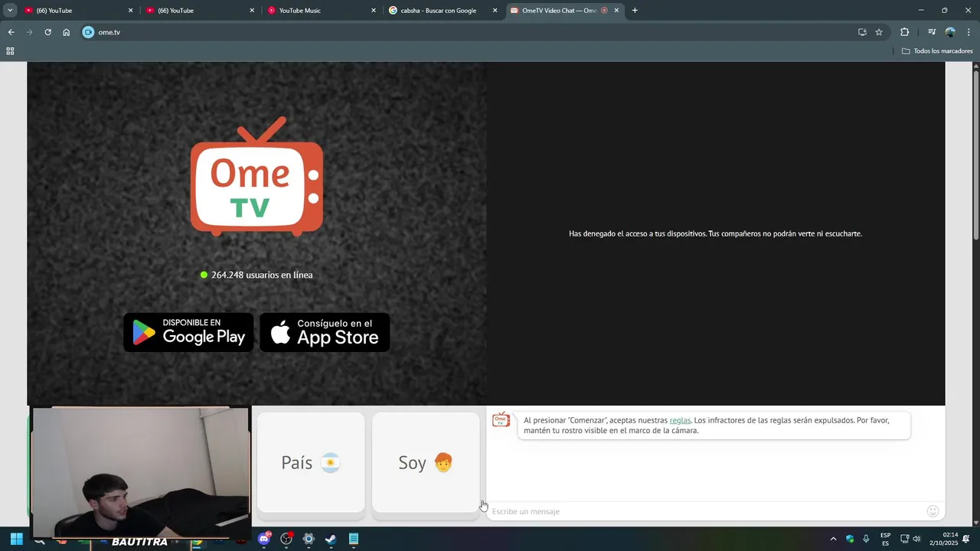Open the Chrome profile avatar
The height and width of the screenshot is (551, 980).
click(x=950, y=32)
